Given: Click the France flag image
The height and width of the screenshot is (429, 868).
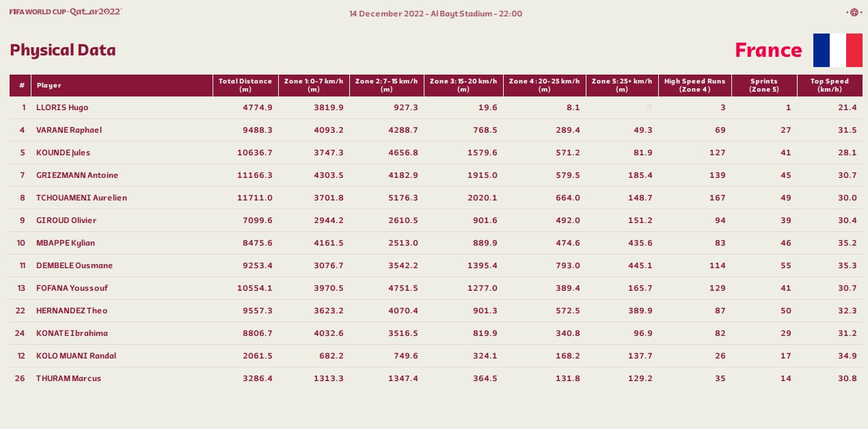Looking at the screenshot, I should click(x=837, y=50).
